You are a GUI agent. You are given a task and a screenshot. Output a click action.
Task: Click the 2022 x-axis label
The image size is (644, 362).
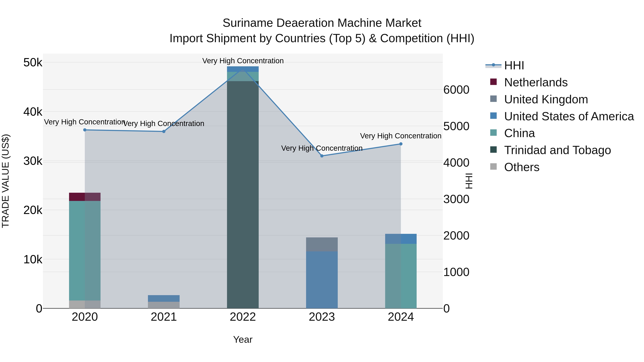(x=243, y=317)
